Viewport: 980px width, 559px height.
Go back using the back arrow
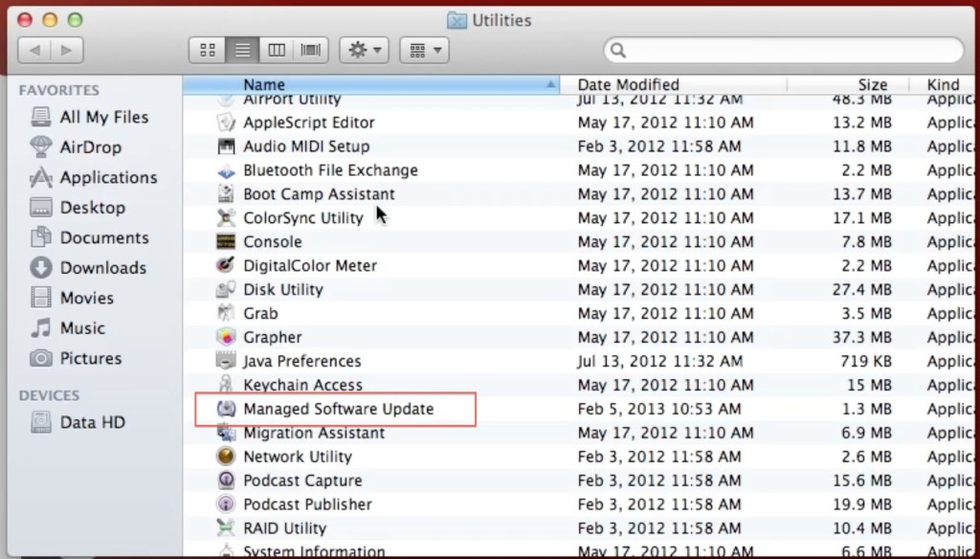coord(34,50)
